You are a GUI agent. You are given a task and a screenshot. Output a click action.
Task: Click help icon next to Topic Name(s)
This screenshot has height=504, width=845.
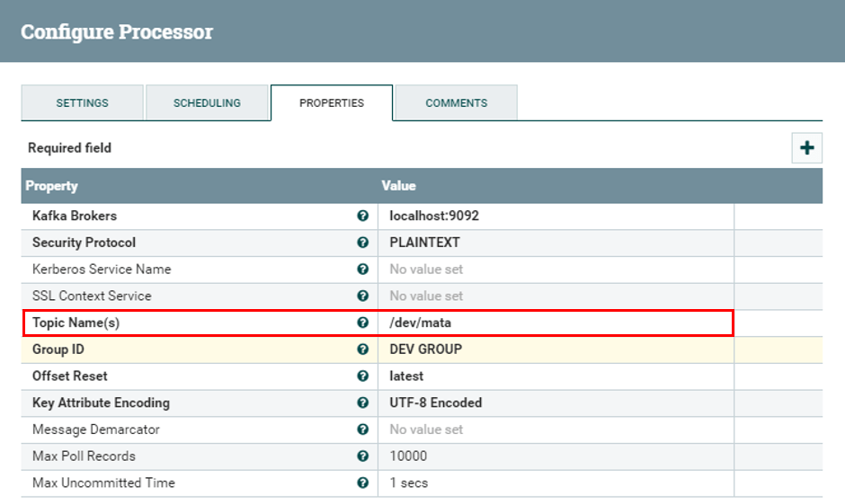point(362,323)
